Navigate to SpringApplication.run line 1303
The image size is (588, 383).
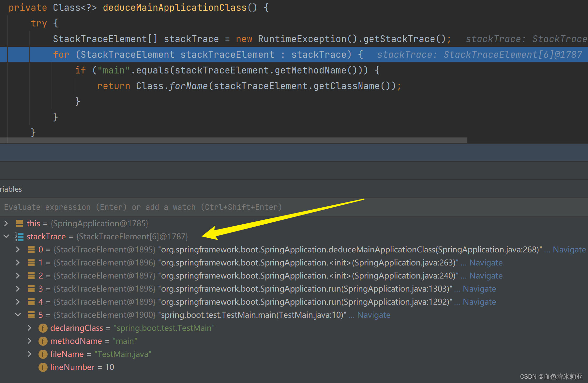click(x=479, y=289)
